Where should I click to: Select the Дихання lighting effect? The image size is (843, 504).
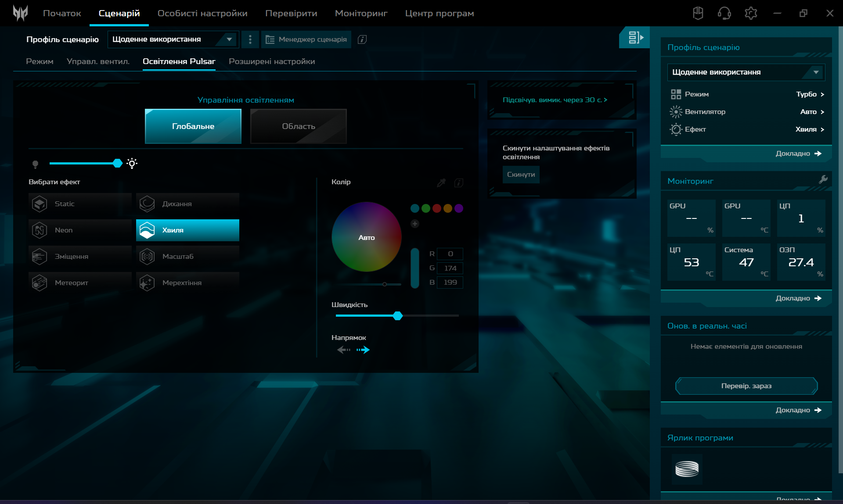(x=187, y=204)
